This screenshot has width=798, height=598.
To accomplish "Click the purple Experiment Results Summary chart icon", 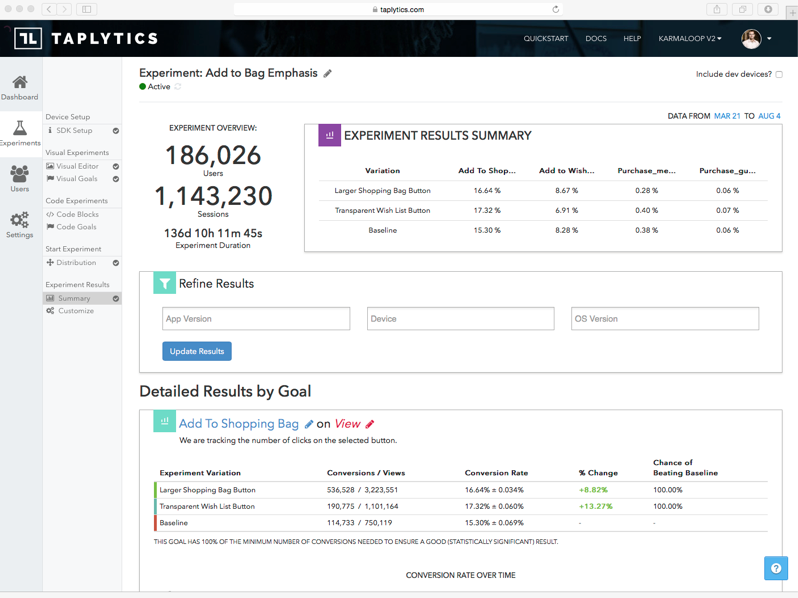I will coord(329,135).
